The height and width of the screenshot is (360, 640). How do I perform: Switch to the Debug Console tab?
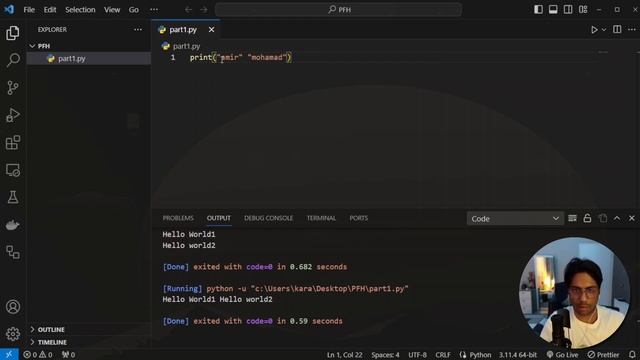point(269,218)
